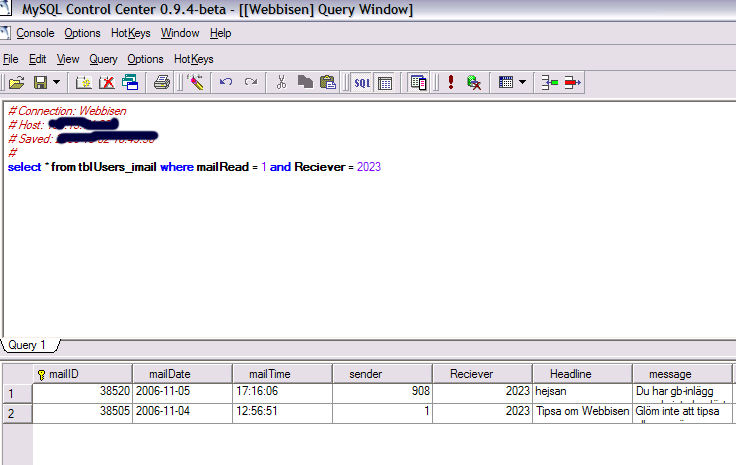Viewport: 736px width, 465px height.
Task: Click the mailID column header
Action: pos(83,374)
